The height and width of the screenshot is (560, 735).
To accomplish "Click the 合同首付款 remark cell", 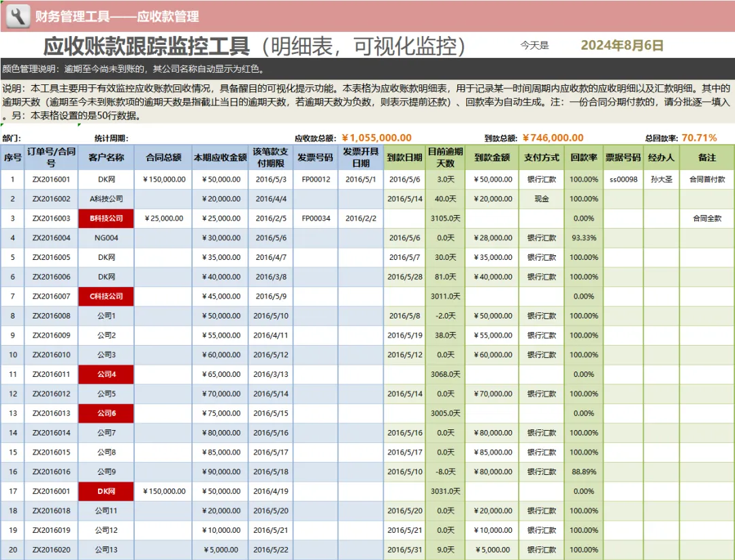I will coord(707,180).
